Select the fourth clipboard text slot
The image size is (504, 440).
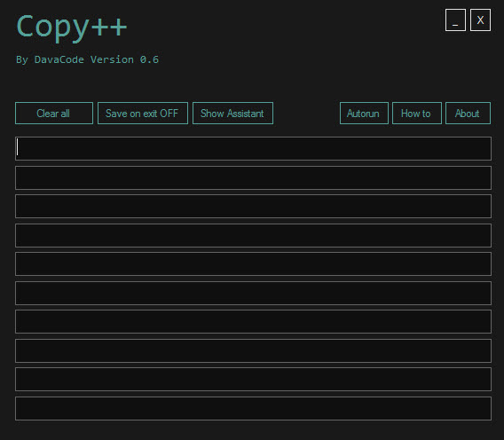point(253,235)
